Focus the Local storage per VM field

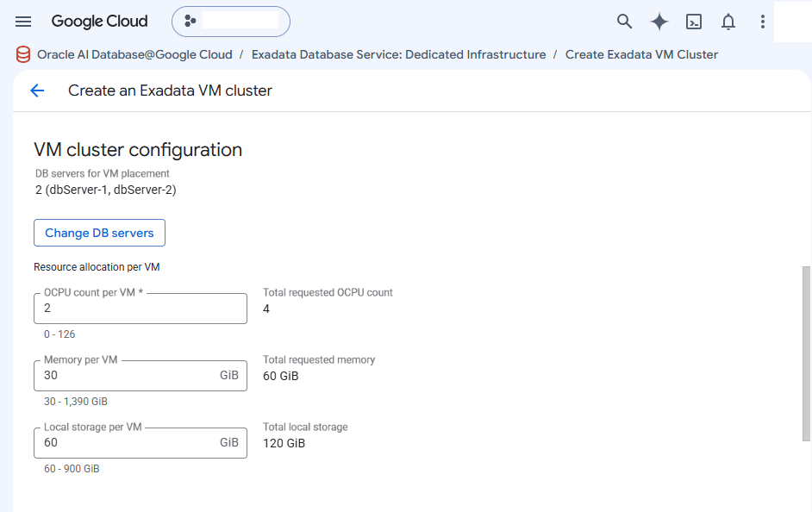point(141,443)
